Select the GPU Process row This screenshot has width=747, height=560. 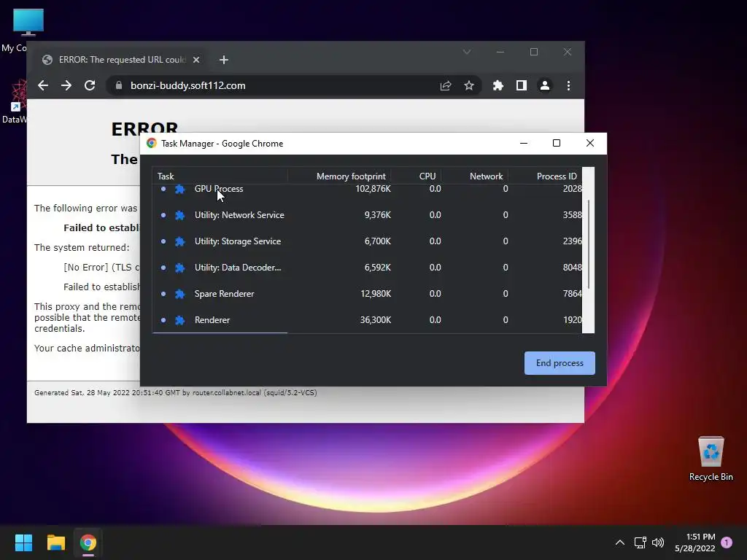tap(367, 189)
